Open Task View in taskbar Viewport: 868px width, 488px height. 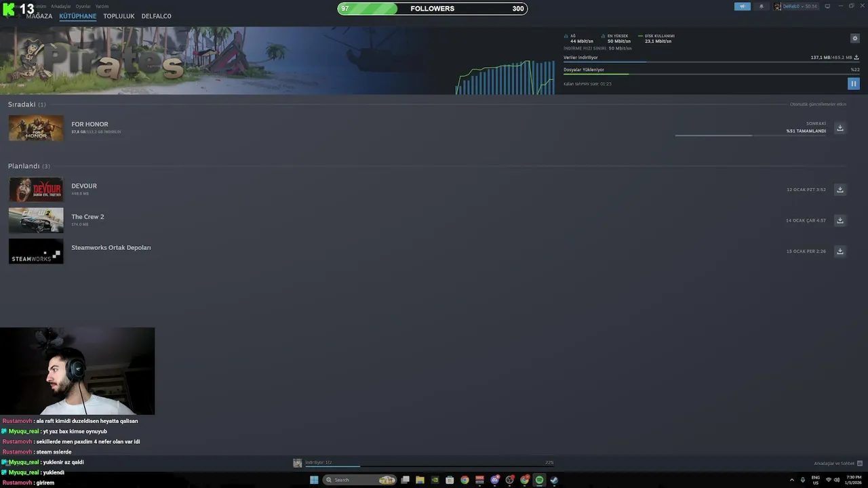(x=405, y=480)
